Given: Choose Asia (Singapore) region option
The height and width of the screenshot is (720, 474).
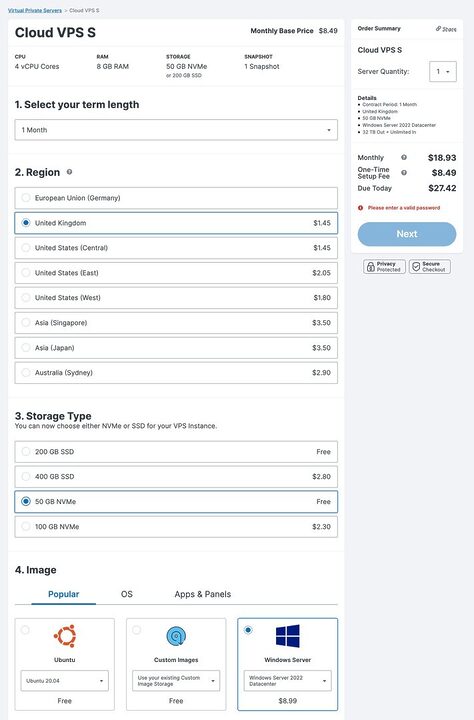Looking at the screenshot, I should pos(176,323).
